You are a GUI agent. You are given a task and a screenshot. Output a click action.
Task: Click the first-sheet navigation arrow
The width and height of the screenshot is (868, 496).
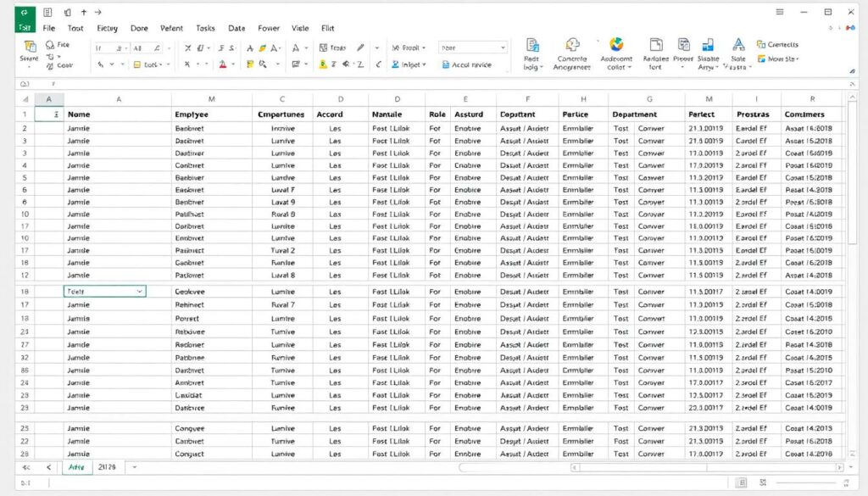click(26, 468)
